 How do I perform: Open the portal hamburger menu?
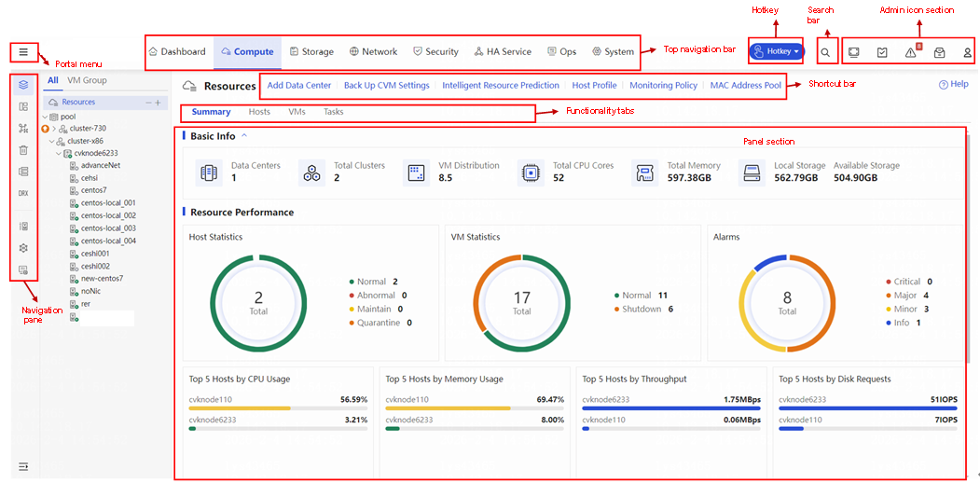[23, 52]
